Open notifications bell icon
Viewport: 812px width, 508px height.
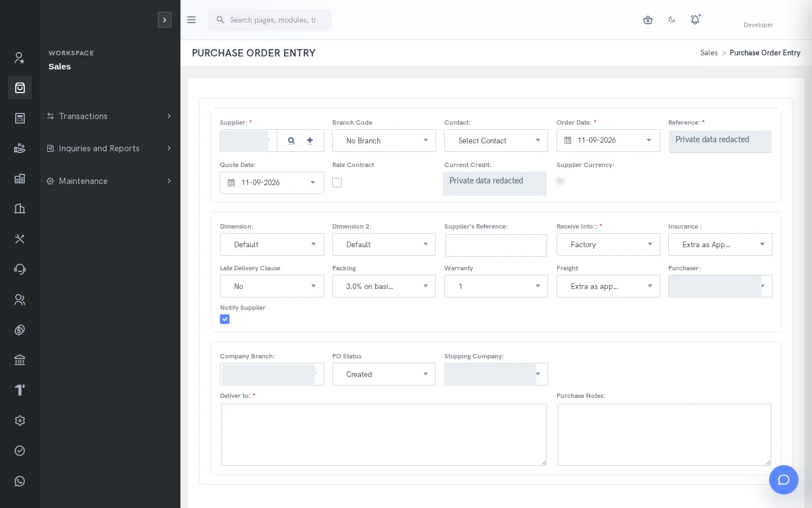tap(695, 20)
